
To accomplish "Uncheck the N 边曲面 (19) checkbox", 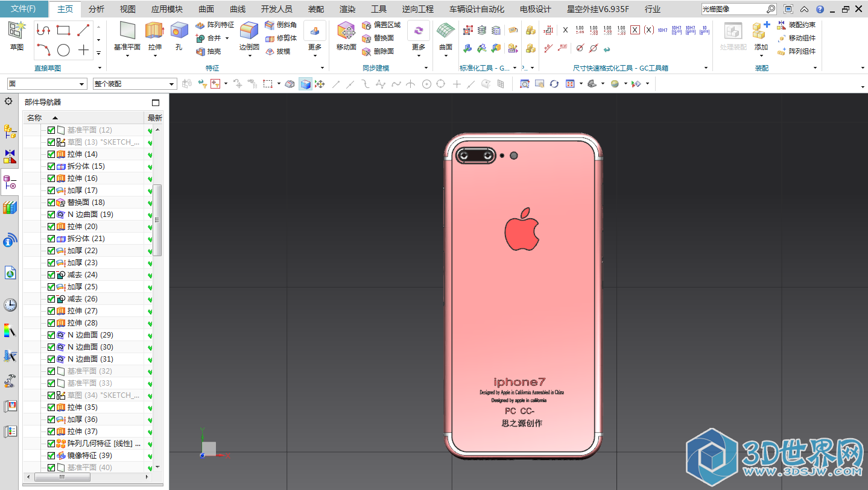I will pyautogui.click(x=51, y=215).
